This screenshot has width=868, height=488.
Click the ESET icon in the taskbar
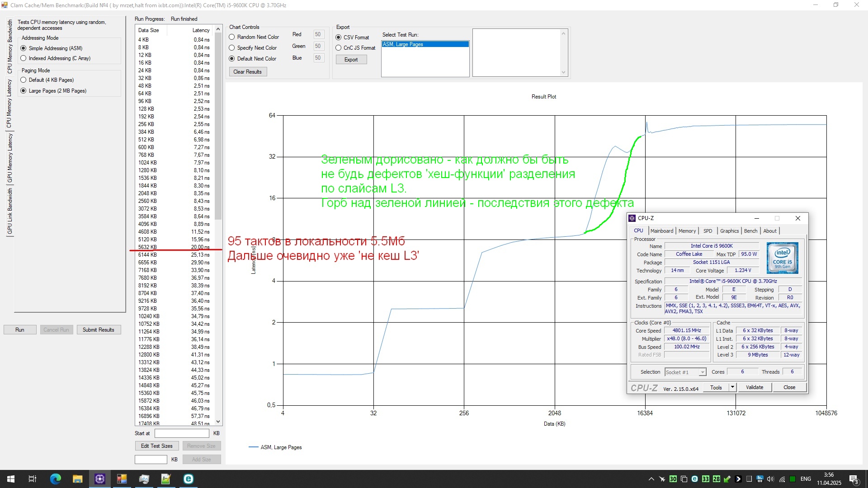pos(188,479)
